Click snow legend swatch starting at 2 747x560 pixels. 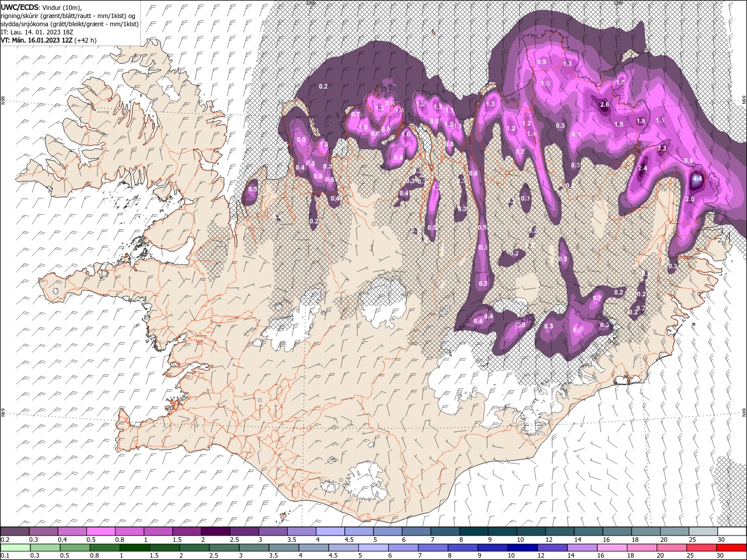tap(215, 531)
